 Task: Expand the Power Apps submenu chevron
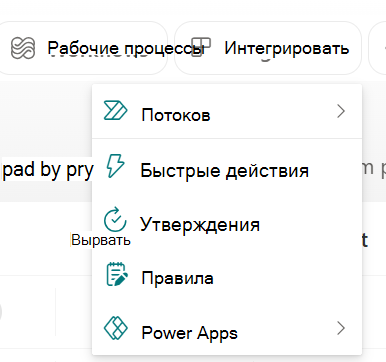[341, 328]
